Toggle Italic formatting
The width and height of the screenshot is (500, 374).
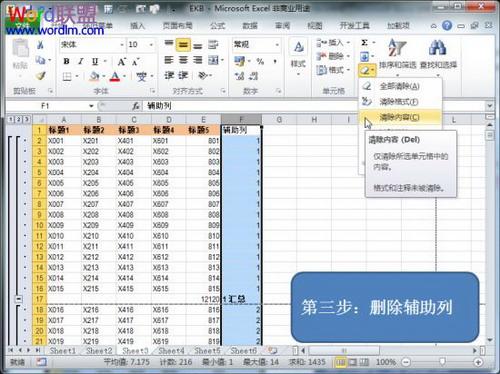tap(81, 61)
